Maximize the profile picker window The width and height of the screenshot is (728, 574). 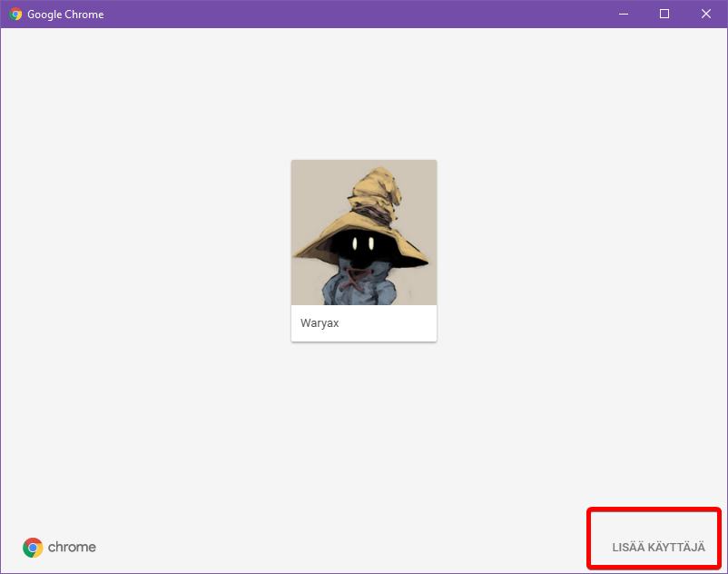664,14
